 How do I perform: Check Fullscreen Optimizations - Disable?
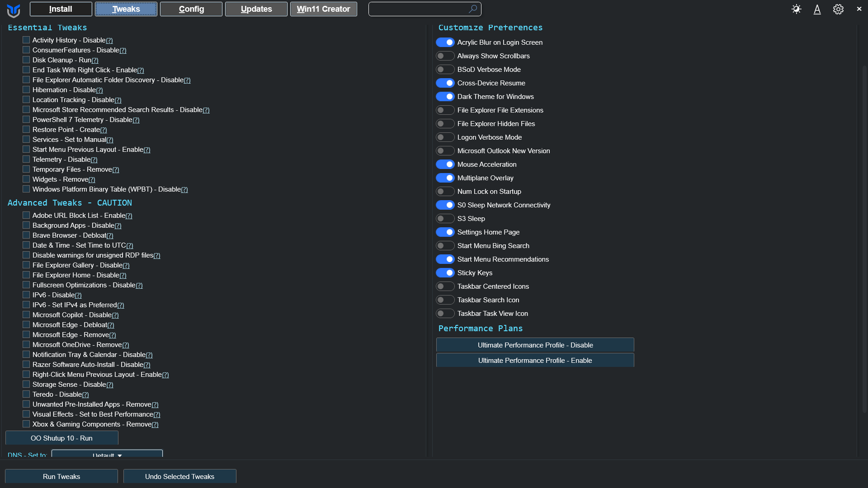point(26,285)
